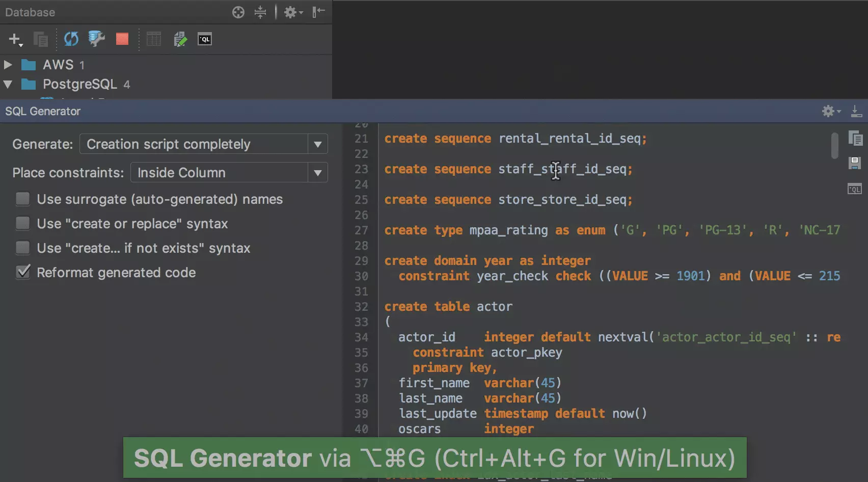The image size is (868, 482).
Task: Collapse the PostgreSQL folder
Action: click(x=8, y=84)
